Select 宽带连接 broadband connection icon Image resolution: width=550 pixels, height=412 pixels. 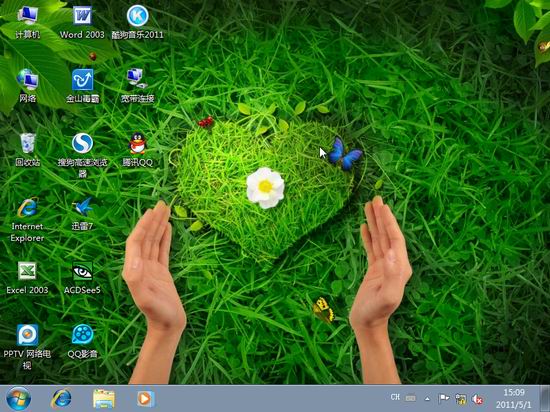coord(138,86)
